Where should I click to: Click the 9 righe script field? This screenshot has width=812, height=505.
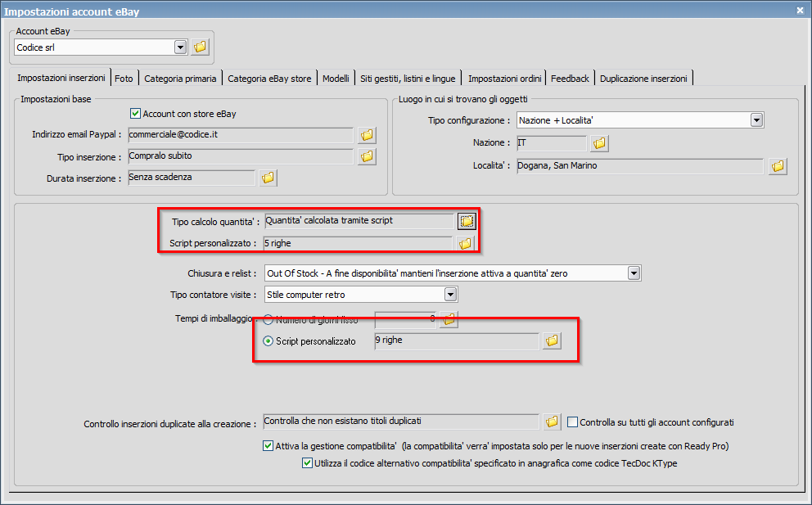click(x=457, y=340)
